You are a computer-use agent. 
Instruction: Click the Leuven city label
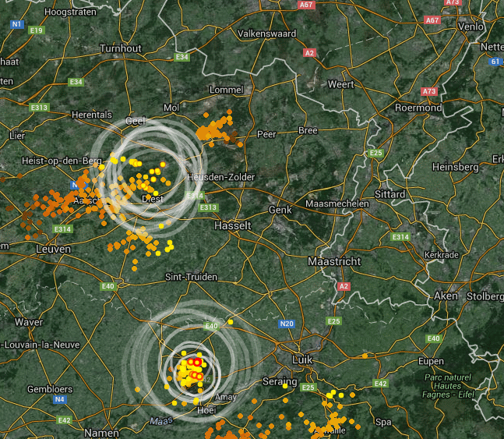53,249
